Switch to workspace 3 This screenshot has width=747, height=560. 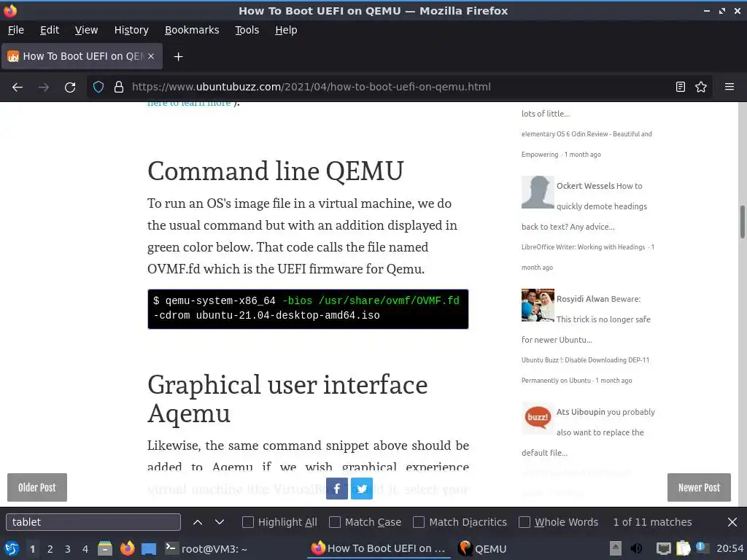(x=68, y=548)
